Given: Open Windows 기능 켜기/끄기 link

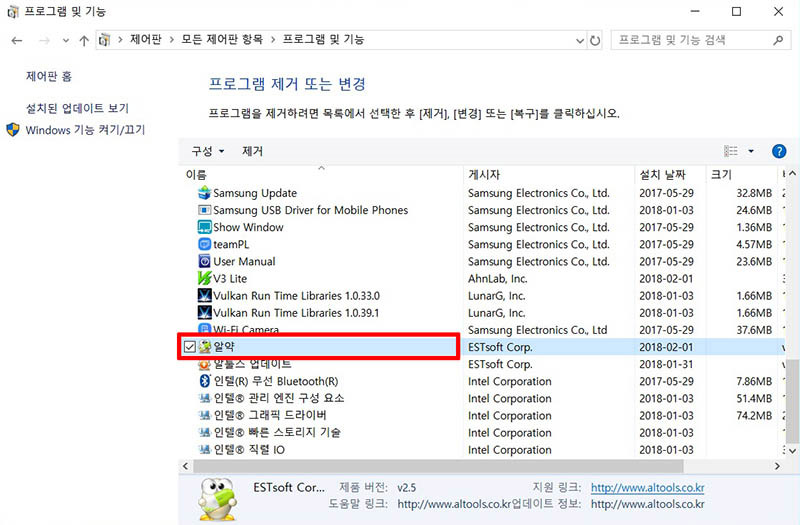Looking at the screenshot, I should click(85, 130).
